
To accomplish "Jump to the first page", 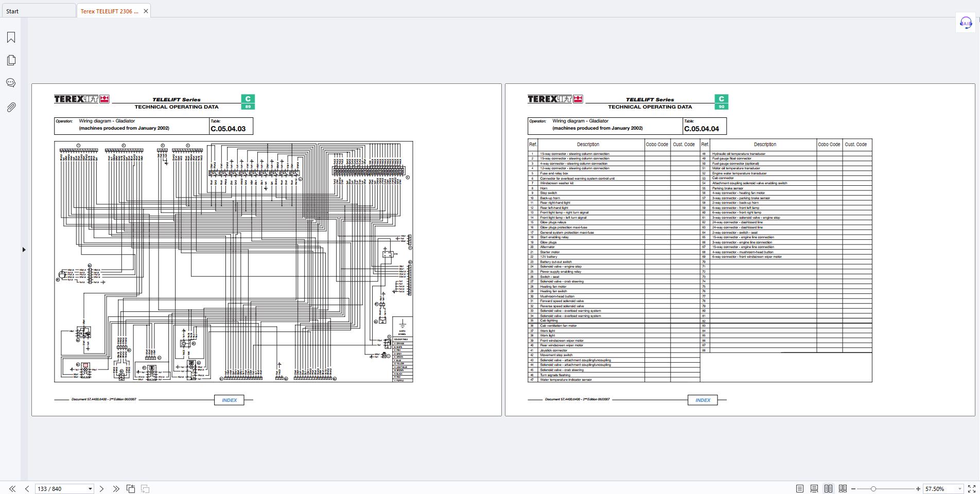I will tap(12, 489).
